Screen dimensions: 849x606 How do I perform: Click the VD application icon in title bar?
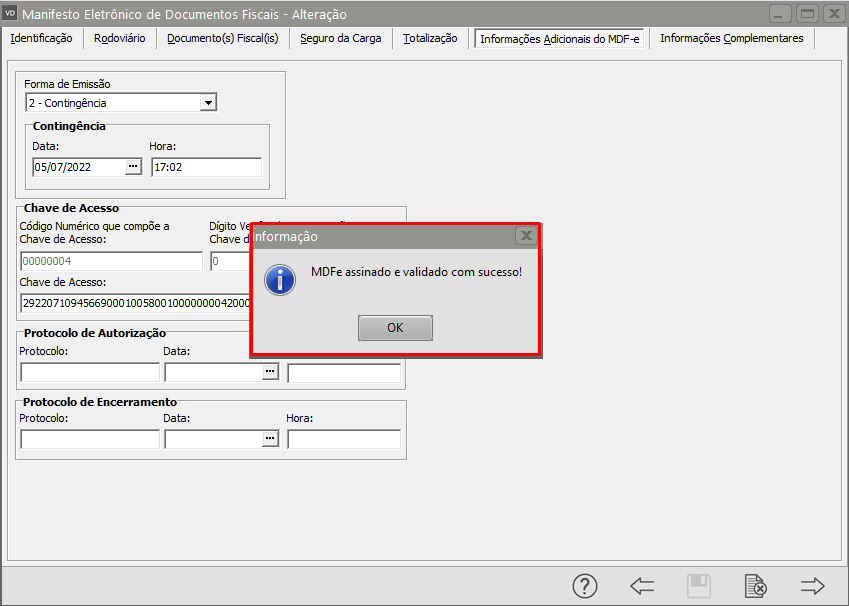10,13
